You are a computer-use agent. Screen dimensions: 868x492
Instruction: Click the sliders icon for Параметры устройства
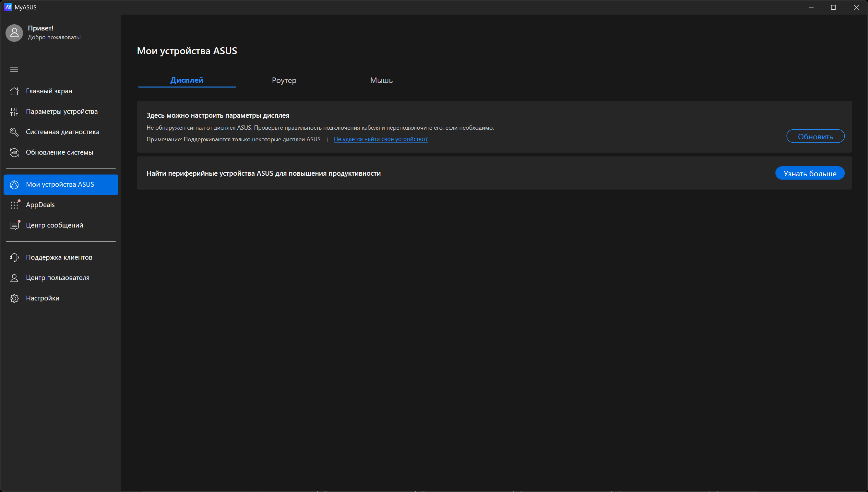[x=14, y=111]
